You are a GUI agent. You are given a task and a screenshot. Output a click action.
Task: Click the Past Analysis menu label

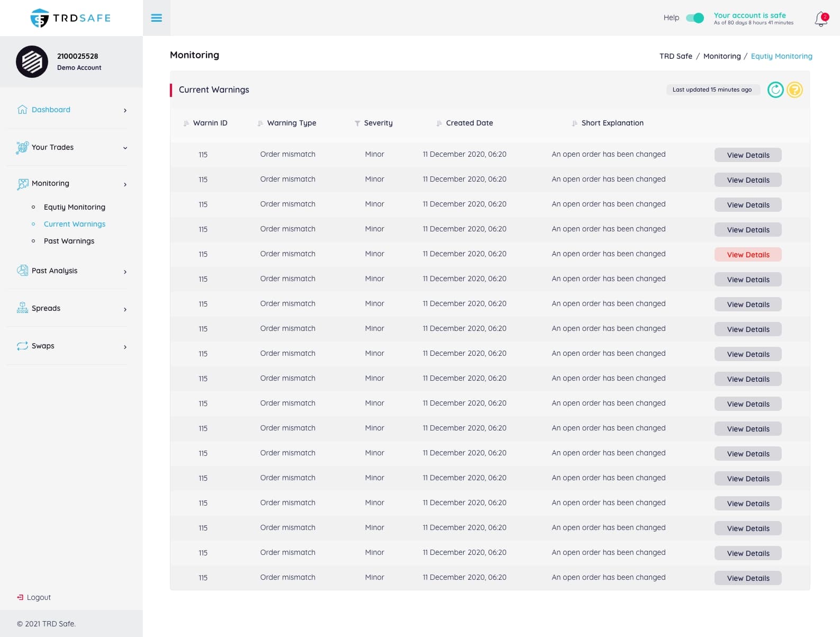click(x=55, y=271)
